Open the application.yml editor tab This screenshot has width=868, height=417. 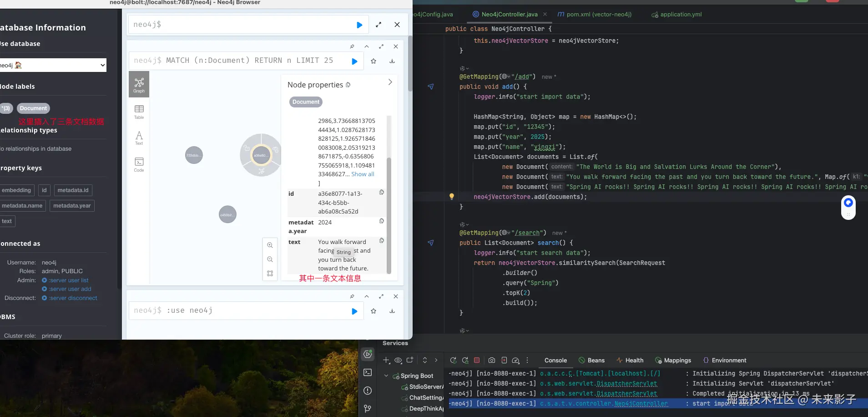(x=681, y=15)
